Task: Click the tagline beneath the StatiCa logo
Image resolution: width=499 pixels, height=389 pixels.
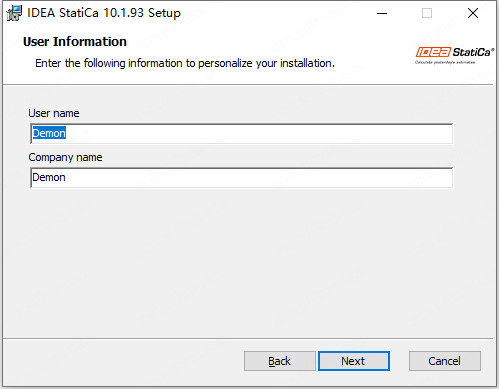Action: (x=445, y=62)
